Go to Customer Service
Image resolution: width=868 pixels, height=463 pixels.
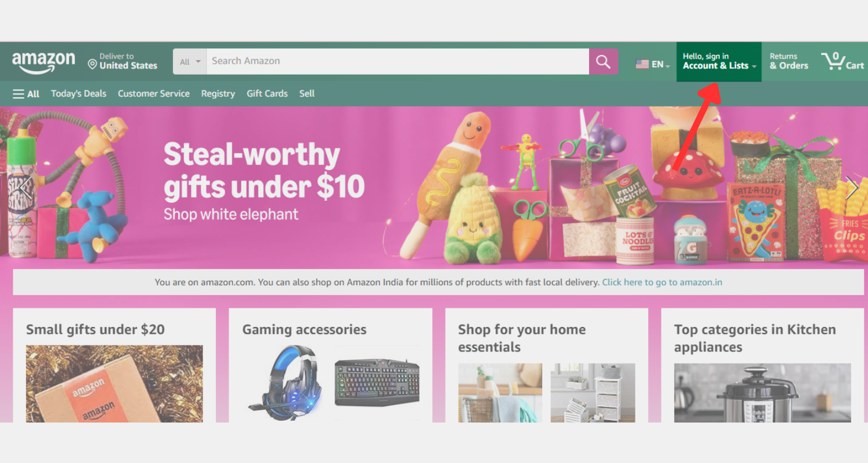154,94
